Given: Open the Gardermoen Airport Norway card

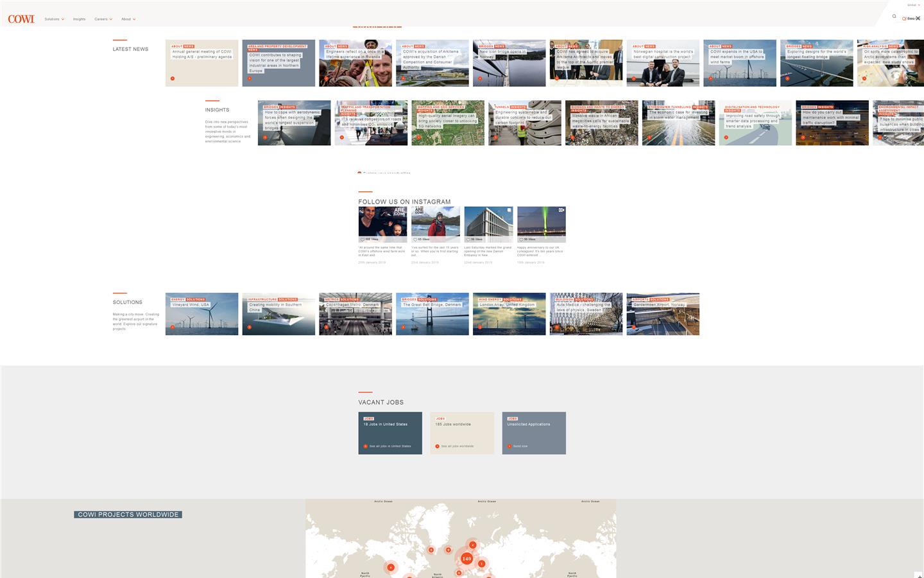Looking at the screenshot, I should pyautogui.click(x=663, y=314).
